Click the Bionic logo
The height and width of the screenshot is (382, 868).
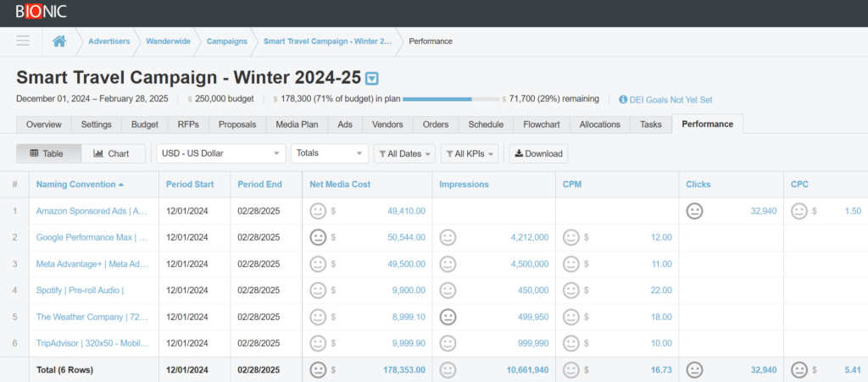41,11
